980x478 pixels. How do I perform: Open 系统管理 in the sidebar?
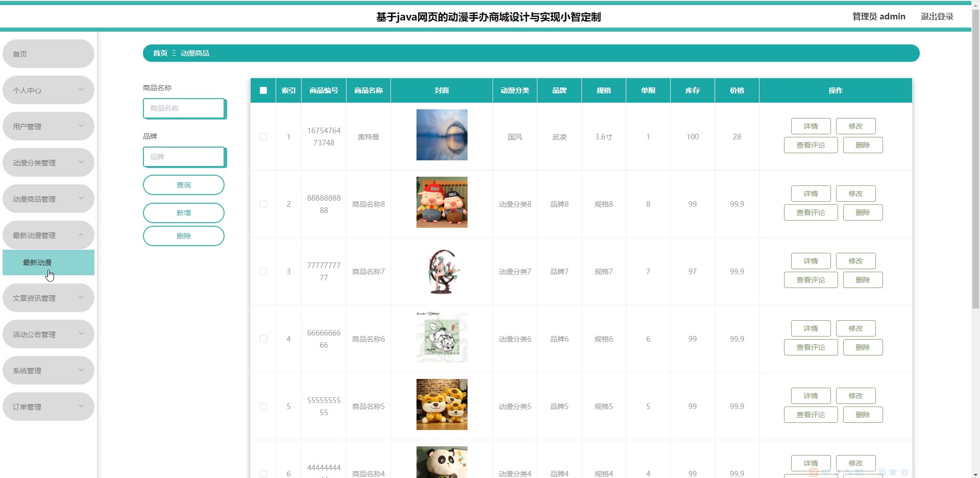(x=48, y=370)
